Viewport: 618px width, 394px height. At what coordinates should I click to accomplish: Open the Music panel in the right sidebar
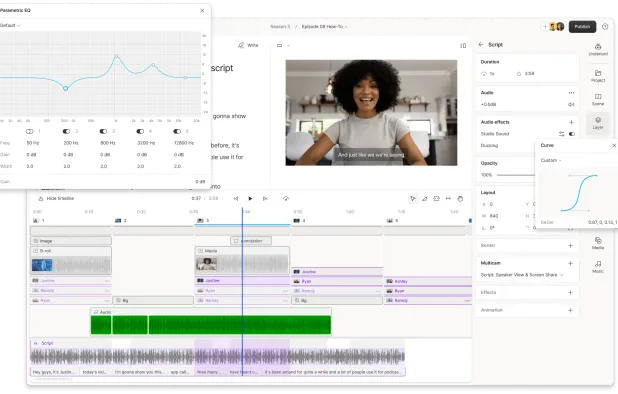tap(598, 267)
